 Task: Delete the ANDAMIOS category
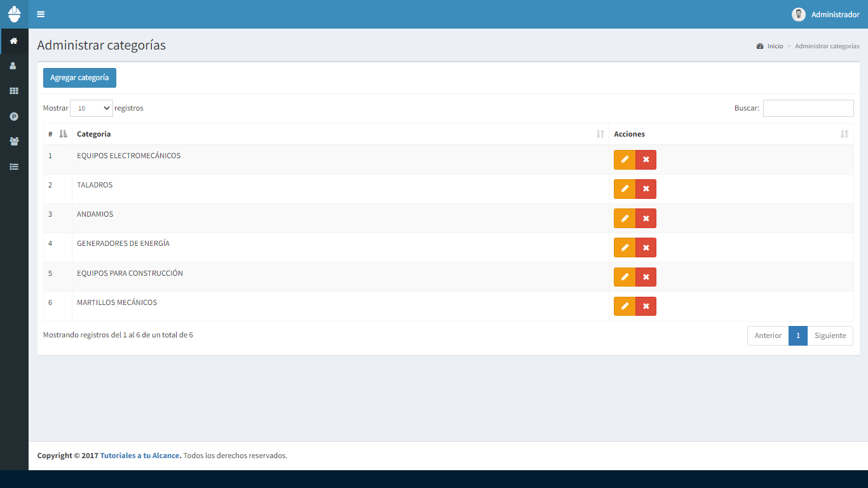click(646, 218)
